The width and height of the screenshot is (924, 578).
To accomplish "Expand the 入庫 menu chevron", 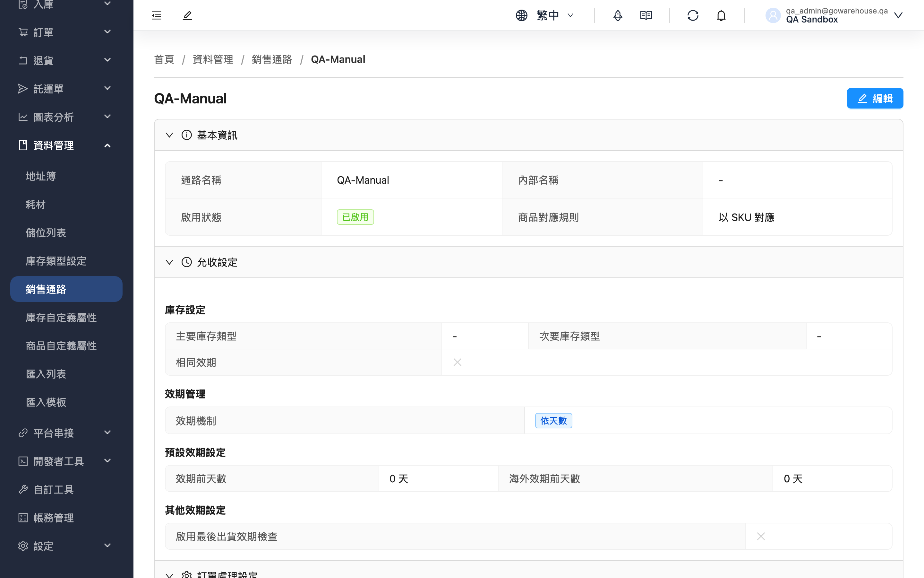I will pos(108,4).
